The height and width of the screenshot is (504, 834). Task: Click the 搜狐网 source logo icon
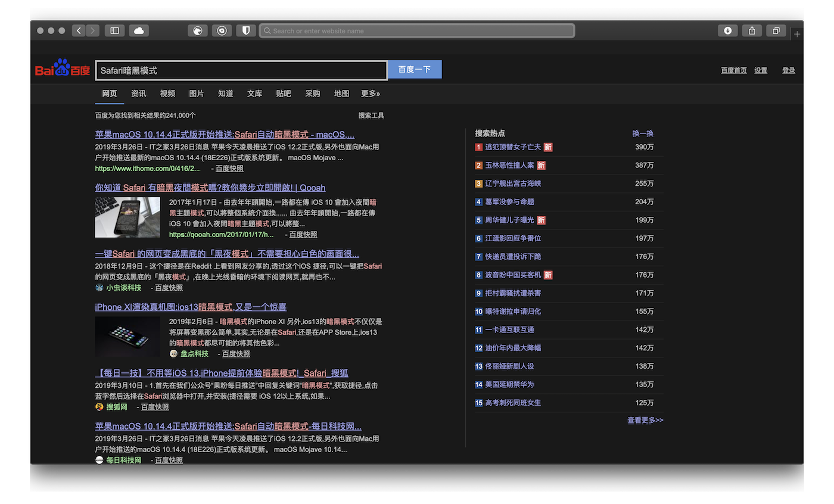point(99,407)
